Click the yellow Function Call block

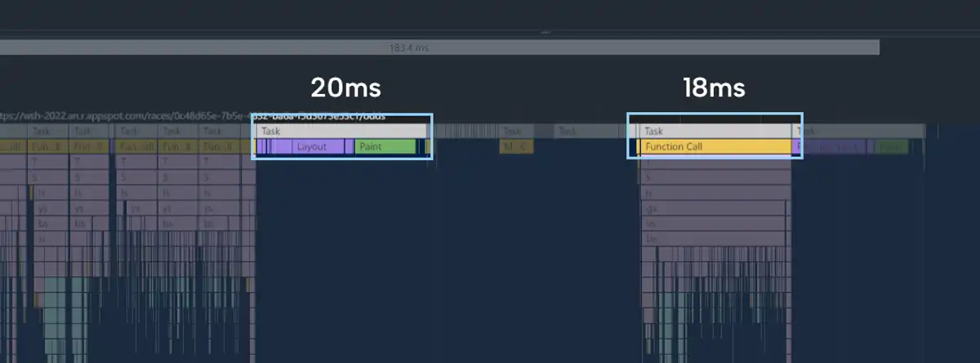click(x=715, y=147)
